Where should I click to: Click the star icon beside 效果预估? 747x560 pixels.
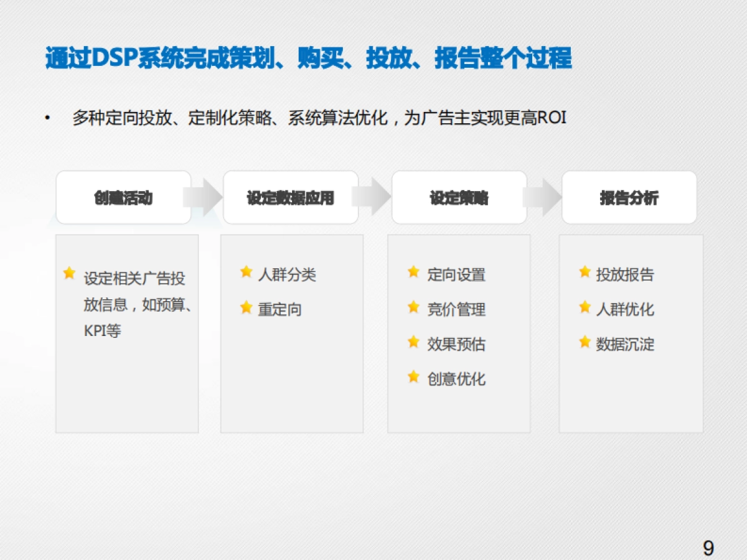pos(412,342)
